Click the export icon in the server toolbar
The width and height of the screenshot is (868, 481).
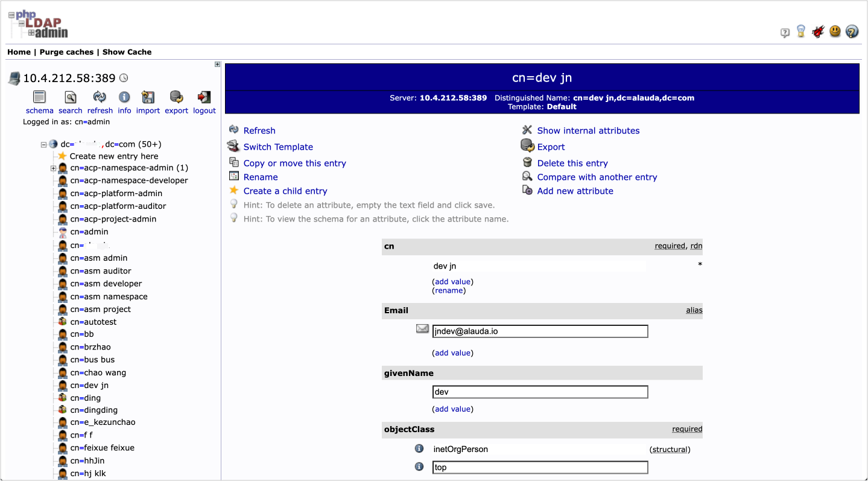pos(176,97)
